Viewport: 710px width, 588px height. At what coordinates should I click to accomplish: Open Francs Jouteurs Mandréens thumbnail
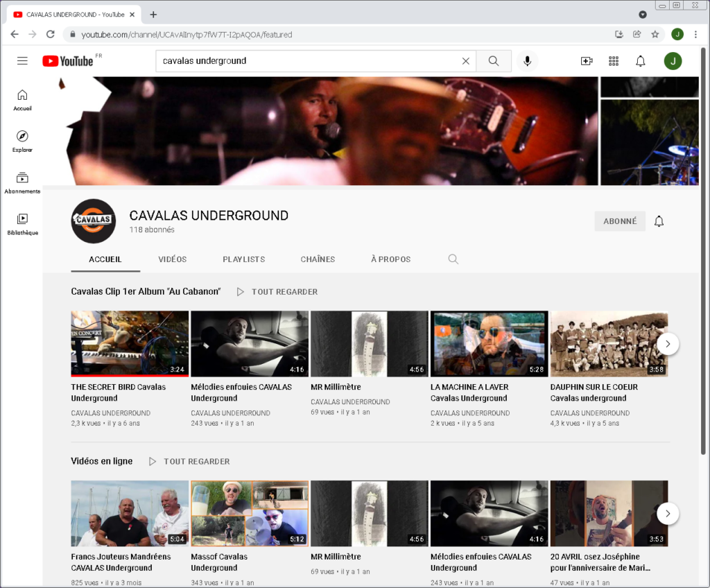[x=130, y=513]
